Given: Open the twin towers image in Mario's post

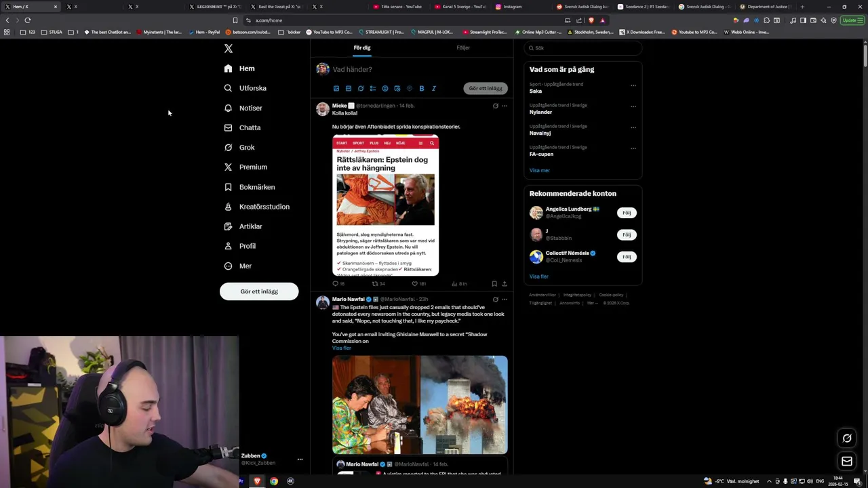Looking at the screenshot, I should tap(464, 405).
